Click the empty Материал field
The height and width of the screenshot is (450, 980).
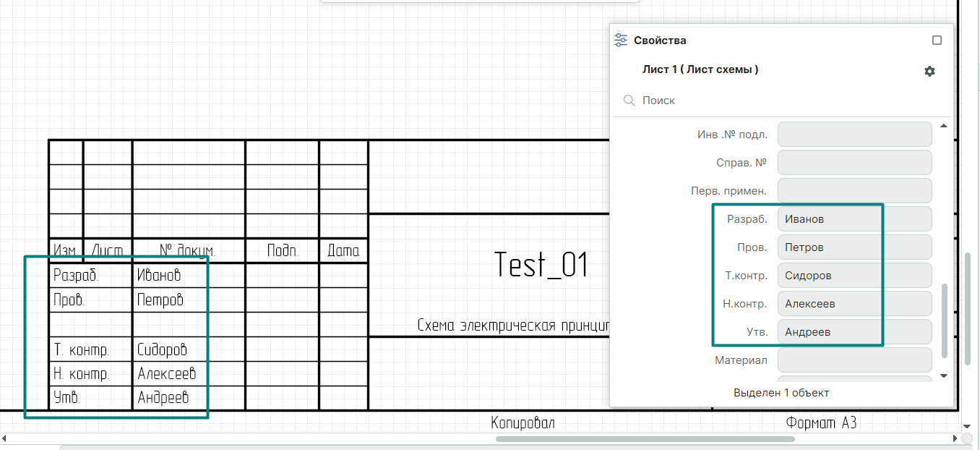pos(854,360)
